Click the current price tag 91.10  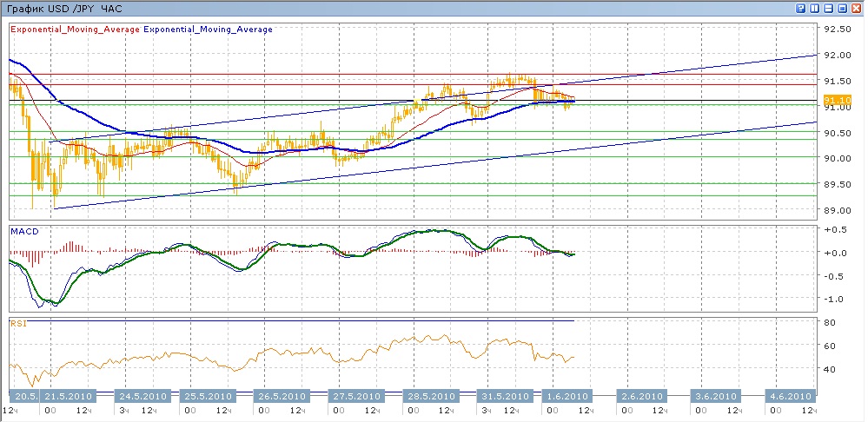[x=838, y=102]
